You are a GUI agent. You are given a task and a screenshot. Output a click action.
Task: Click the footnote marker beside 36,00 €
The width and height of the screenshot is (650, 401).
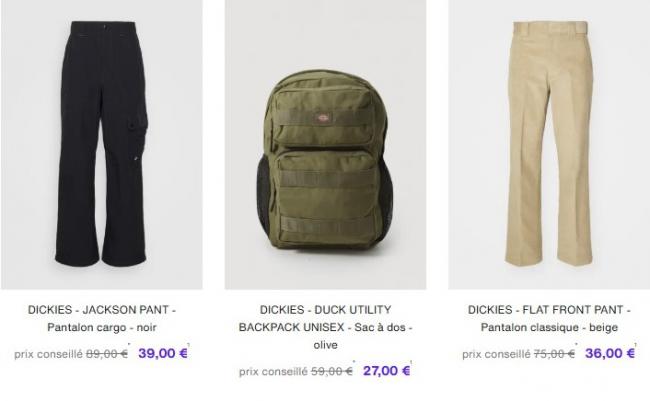(x=636, y=345)
